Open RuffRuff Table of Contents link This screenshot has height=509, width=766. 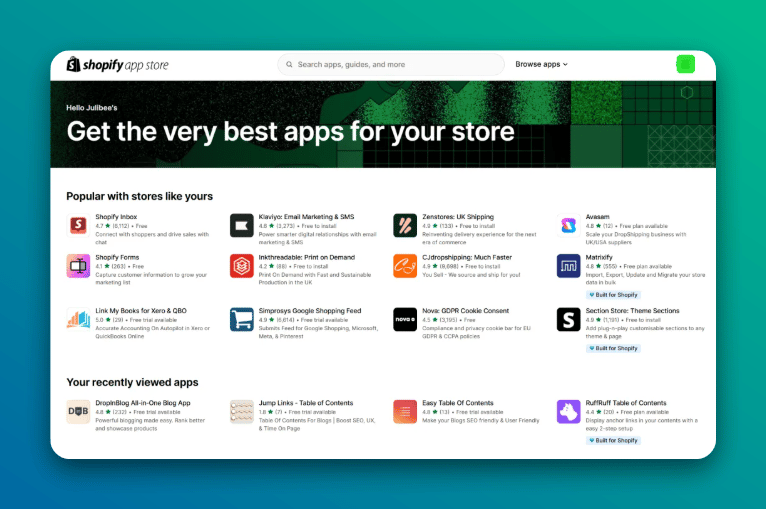[626, 403]
